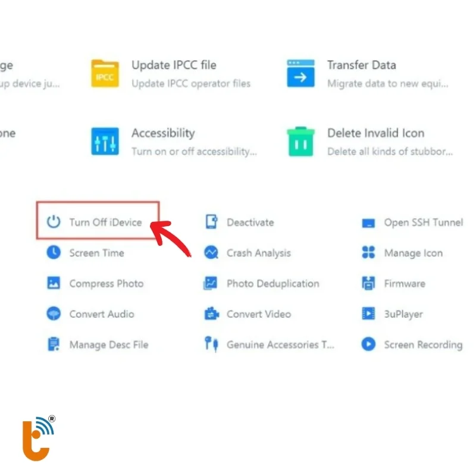Click the Crash Analysis icon
Screen dimensions: 476x476
(x=211, y=253)
